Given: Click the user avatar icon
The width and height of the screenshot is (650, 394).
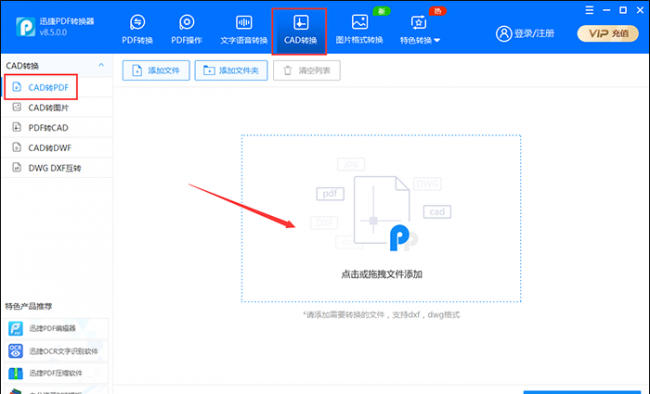Looking at the screenshot, I should tap(504, 34).
